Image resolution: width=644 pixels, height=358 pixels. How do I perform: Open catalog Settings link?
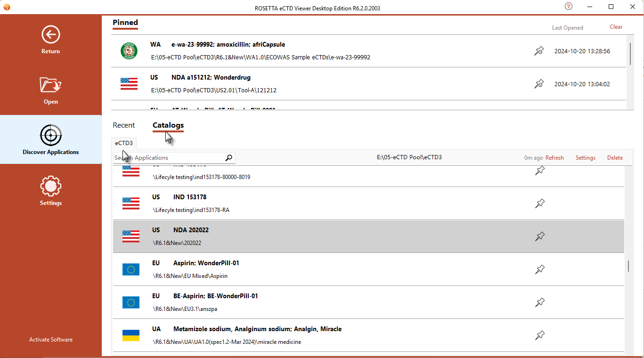586,158
